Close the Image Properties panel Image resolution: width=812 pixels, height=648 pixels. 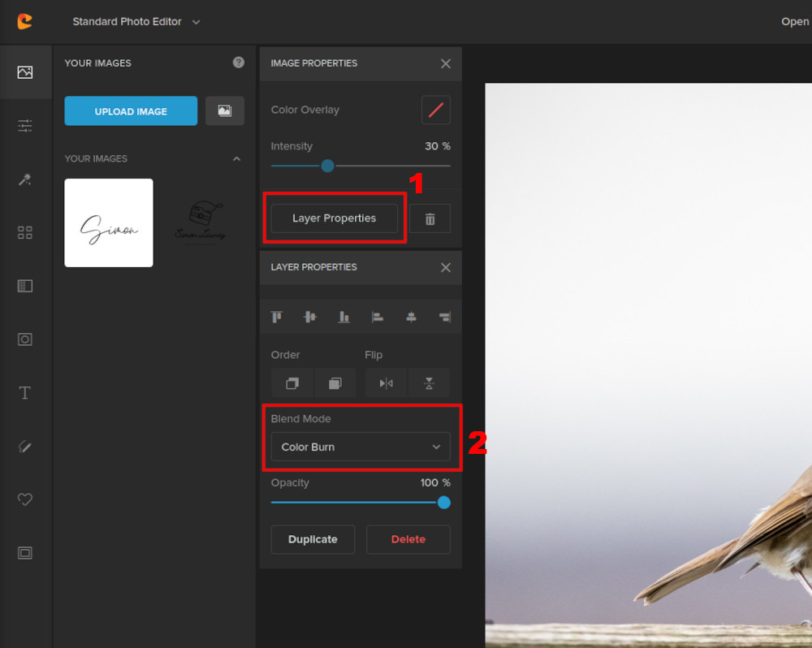(x=445, y=63)
